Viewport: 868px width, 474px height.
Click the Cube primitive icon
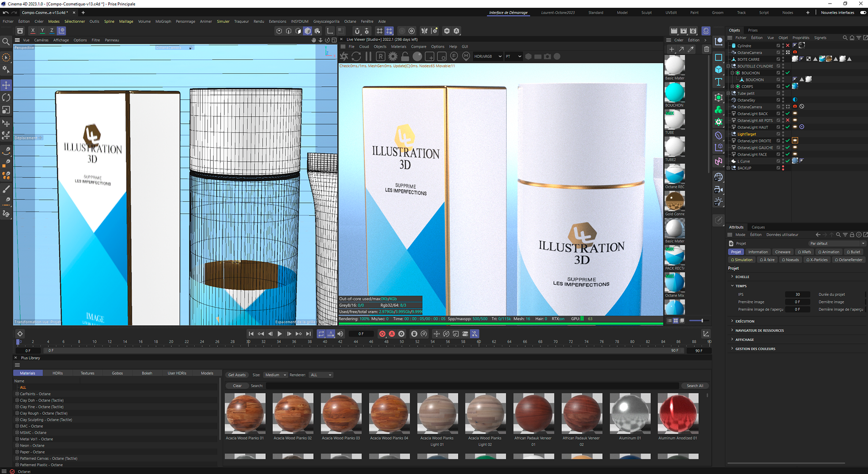[x=718, y=70]
